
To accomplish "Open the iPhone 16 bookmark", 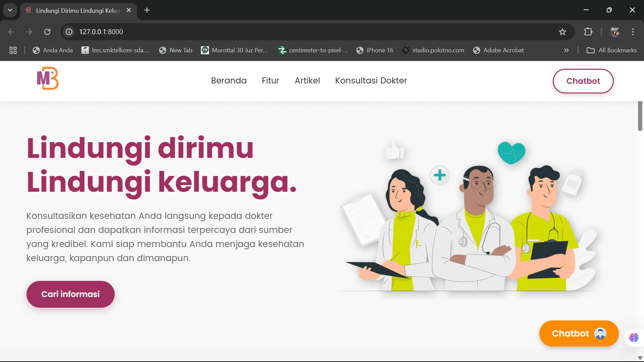I will click(x=375, y=50).
